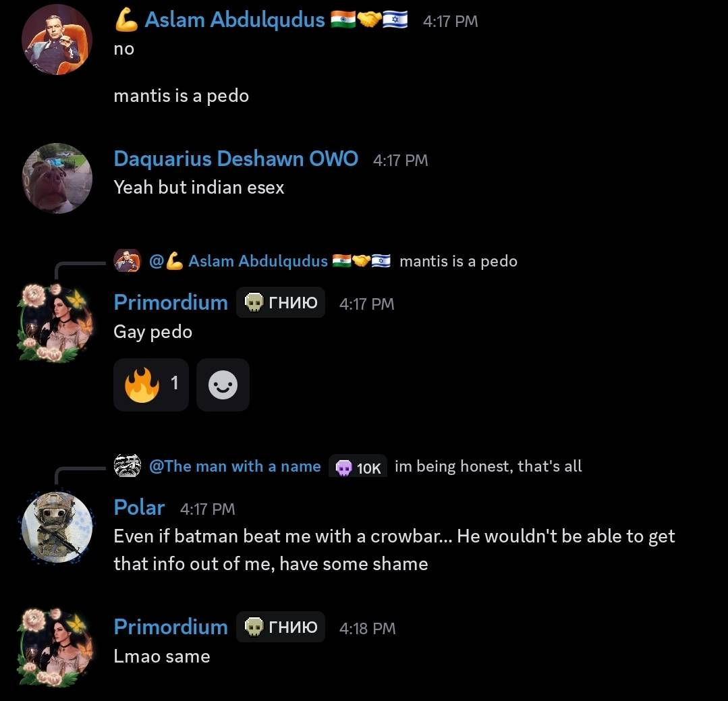Image resolution: width=728 pixels, height=701 pixels.
Task: Click the small avatar of The man with a name
Action: [128, 466]
